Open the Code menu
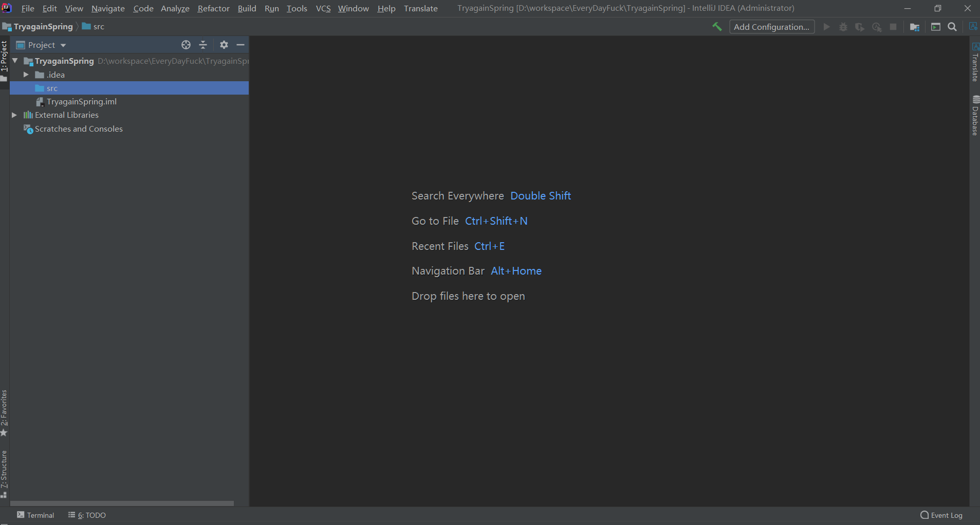Screen dimensions: 980x525 tap(143, 9)
